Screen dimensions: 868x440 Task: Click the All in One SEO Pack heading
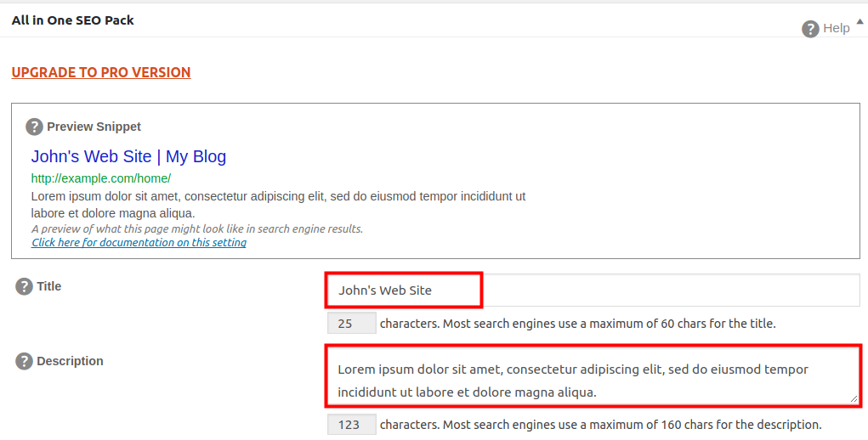coord(73,20)
